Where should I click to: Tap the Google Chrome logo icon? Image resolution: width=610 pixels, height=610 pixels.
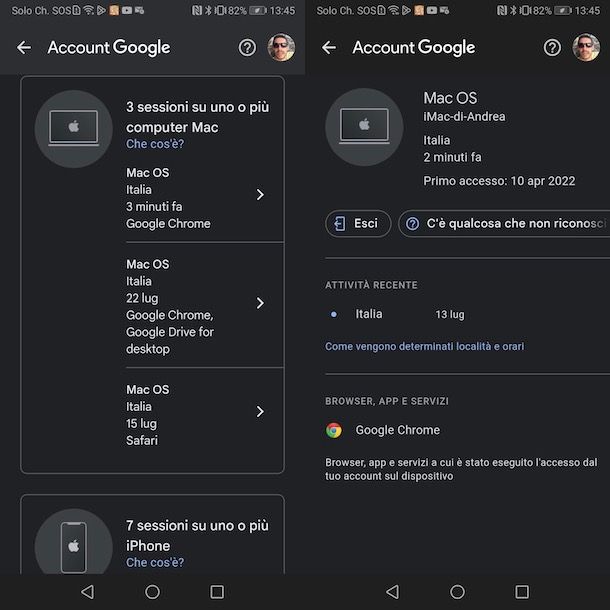(x=334, y=430)
